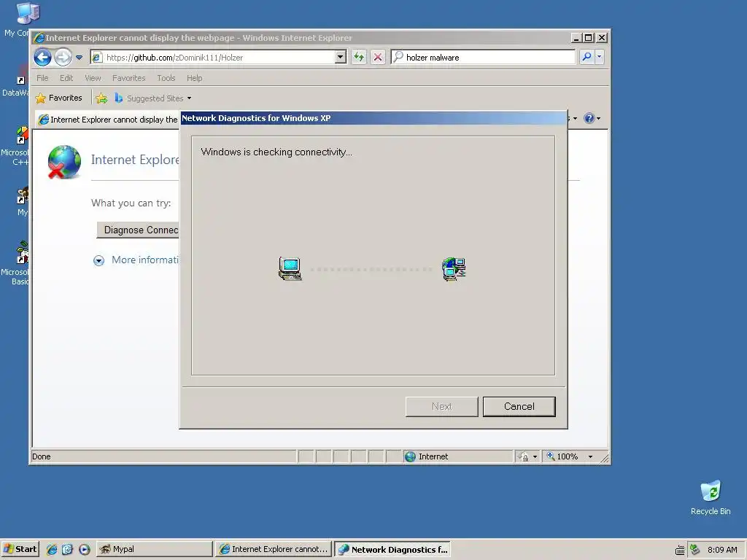Launch Windows Media Player from quick launch
Viewport: 747px width, 560px height.
tap(85, 550)
